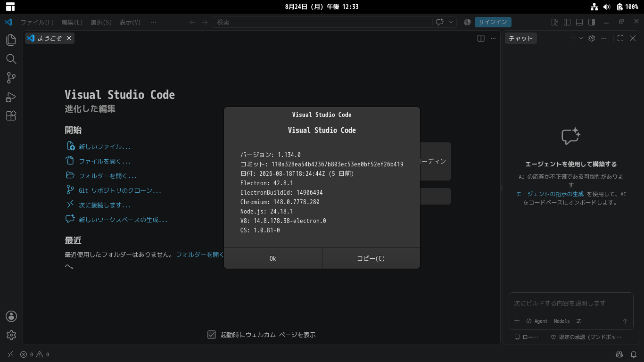The height and width of the screenshot is (362, 644).
Task: Toggle the primary side bar
Action: click(567, 22)
